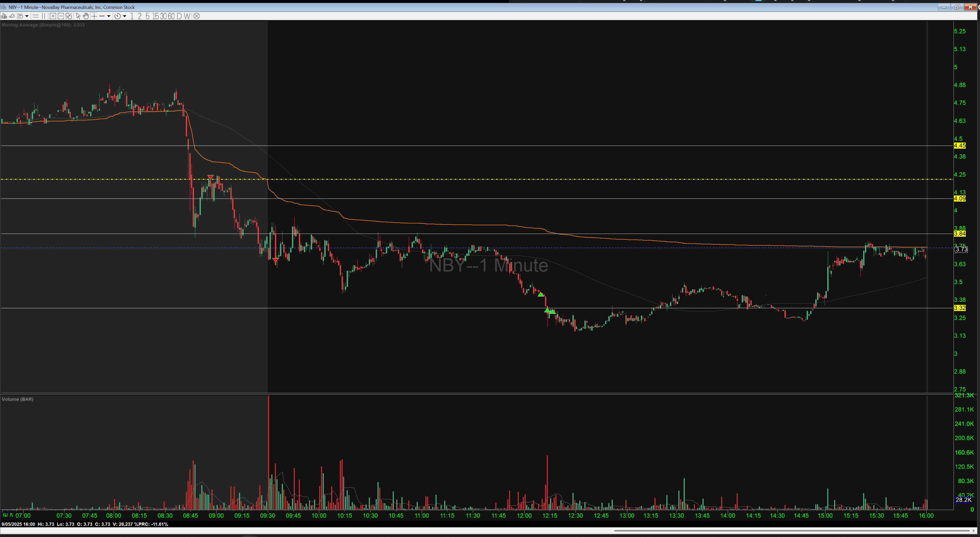This screenshot has width=980, height=537.
Task: Open the measure line tool dropdown arrow
Action: coord(109,16)
